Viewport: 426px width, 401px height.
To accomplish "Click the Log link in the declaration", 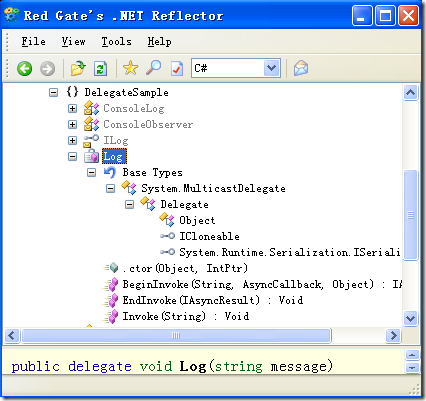I will [x=193, y=366].
